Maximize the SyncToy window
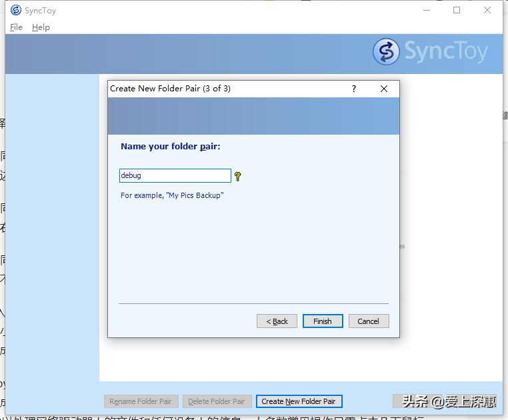Screen dimensions: 508x420 457,11
